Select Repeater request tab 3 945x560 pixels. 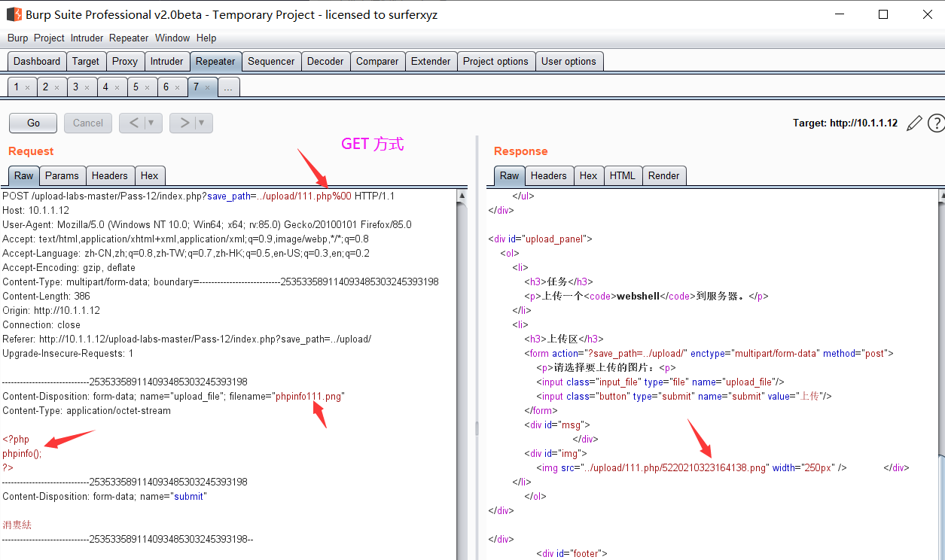[75, 87]
